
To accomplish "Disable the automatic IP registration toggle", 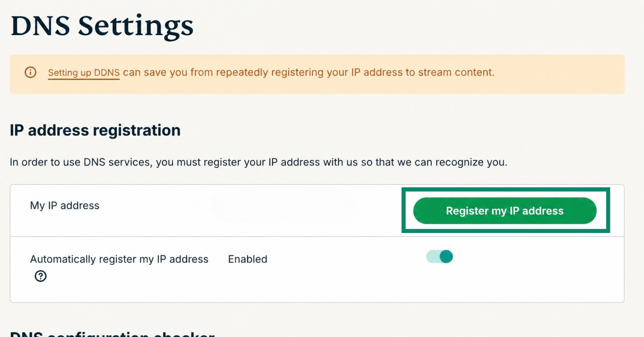I will 439,257.
